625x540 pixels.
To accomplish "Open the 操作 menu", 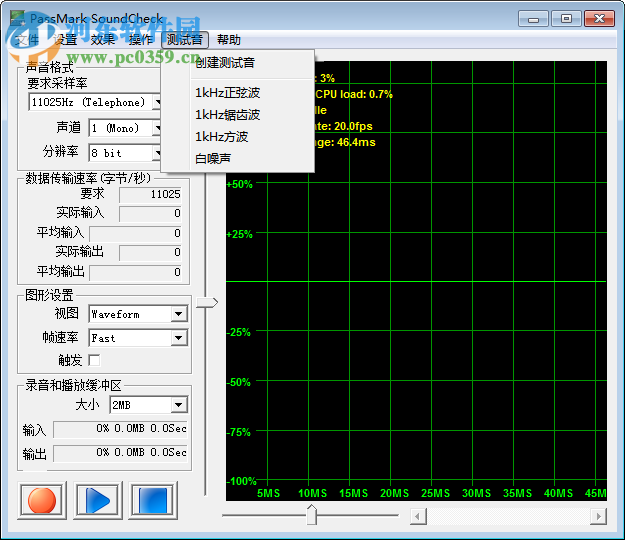I will 141,40.
